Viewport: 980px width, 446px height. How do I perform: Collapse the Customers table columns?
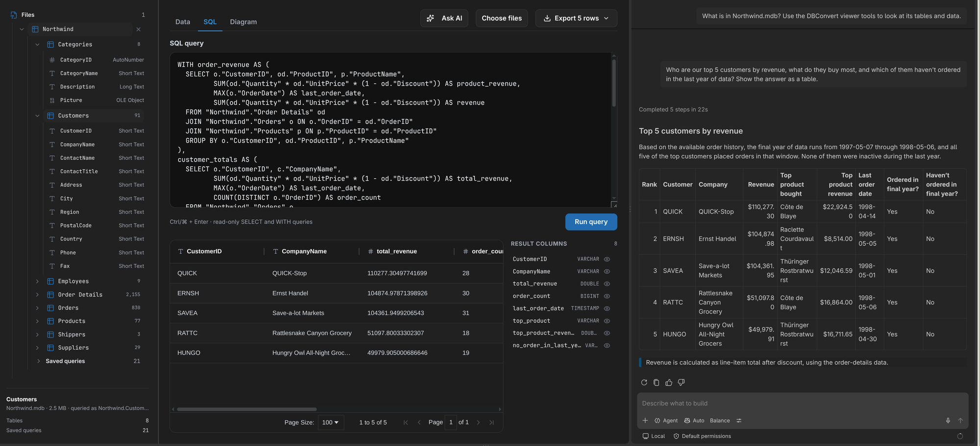(x=37, y=116)
